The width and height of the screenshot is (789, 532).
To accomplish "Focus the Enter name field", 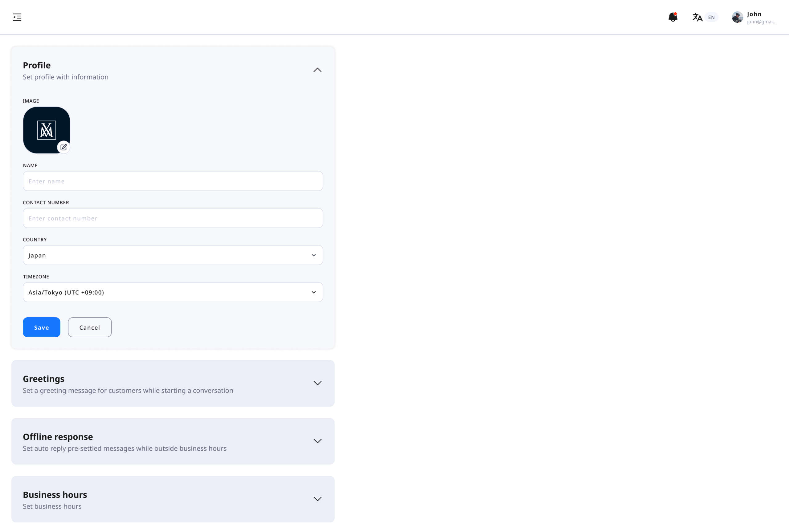I will pos(173,181).
